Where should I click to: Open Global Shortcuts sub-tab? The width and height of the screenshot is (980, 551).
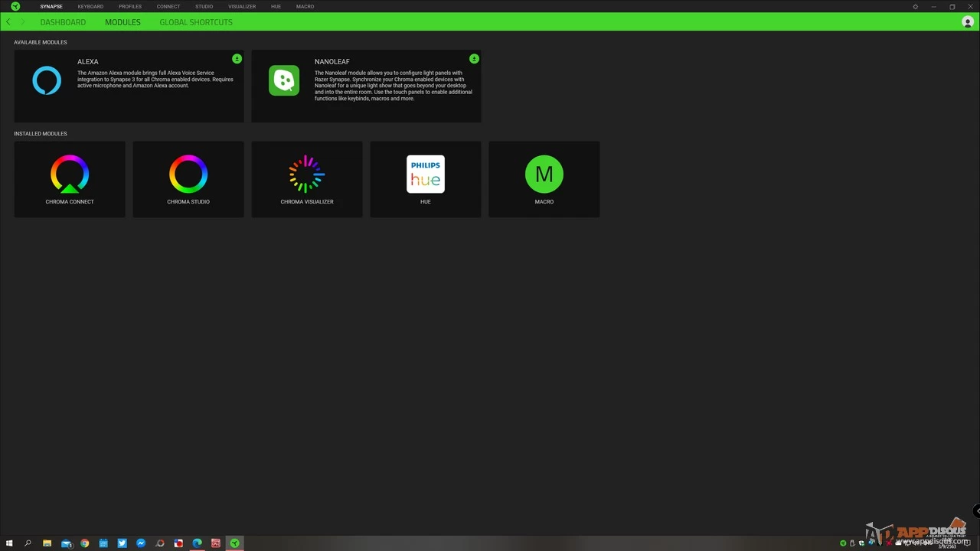(196, 22)
